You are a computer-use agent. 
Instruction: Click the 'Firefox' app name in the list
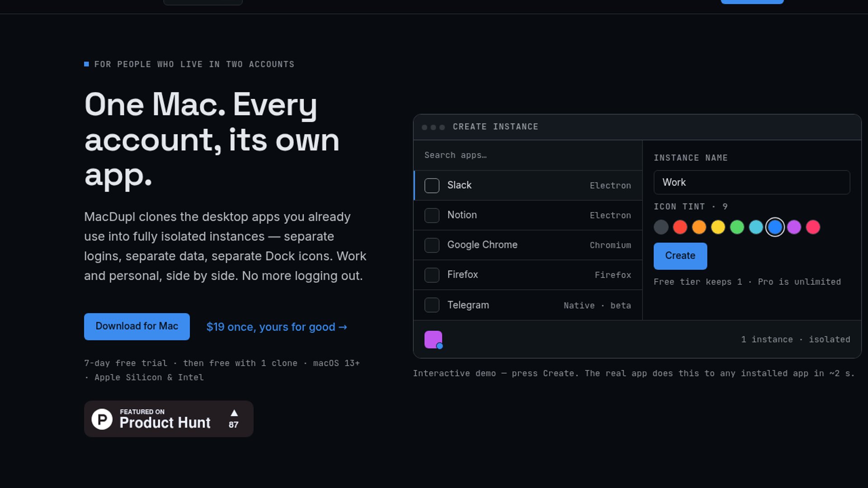click(x=462, y=275)
